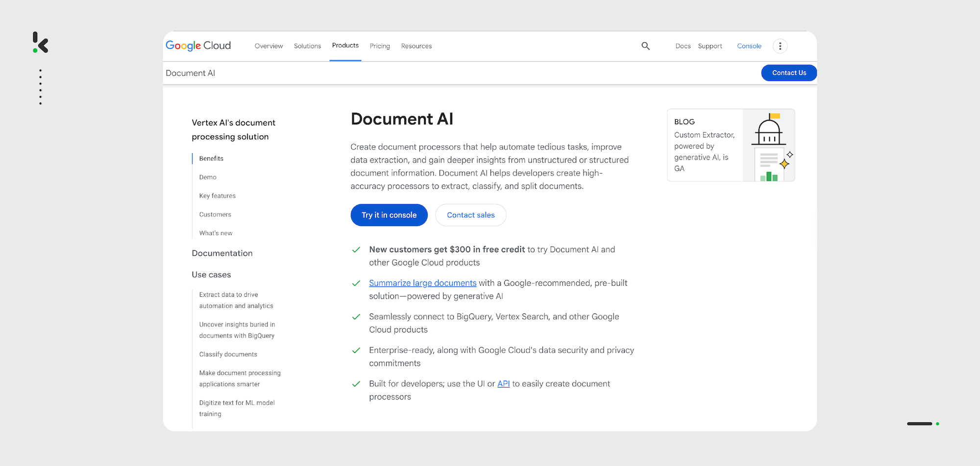This screenshot has height=466, width=980.
Task: Jump to Key features in sidebar
Action: point(217,196)
